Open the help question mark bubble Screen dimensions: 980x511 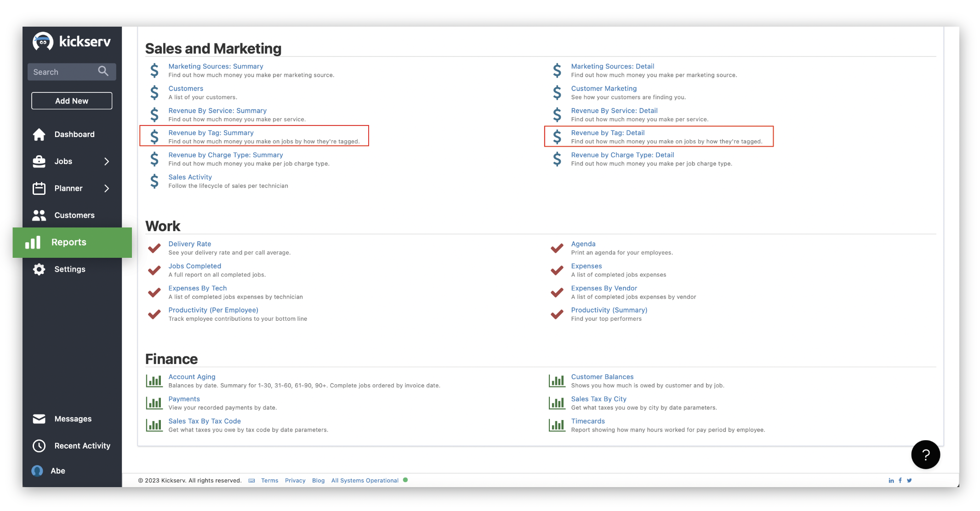[925, 454]
